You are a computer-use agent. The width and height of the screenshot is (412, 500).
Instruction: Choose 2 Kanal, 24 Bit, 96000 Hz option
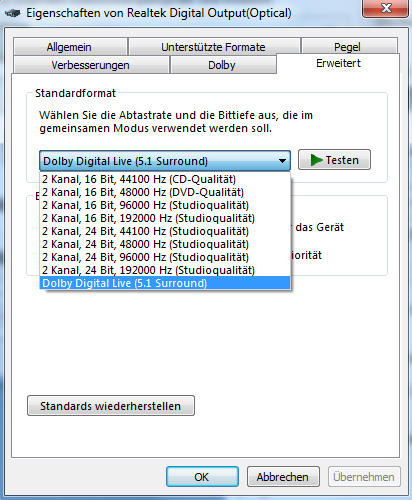165,257
